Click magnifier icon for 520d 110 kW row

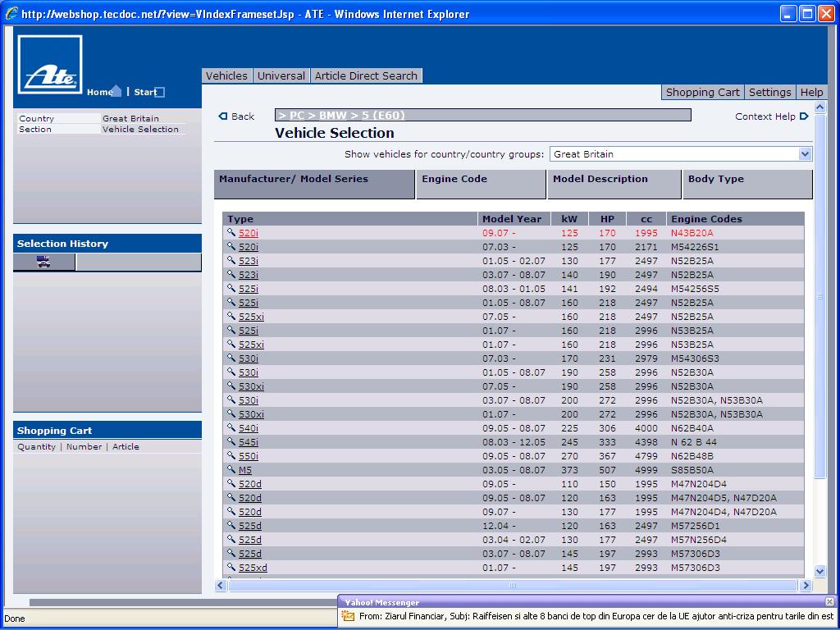[231, 483]
